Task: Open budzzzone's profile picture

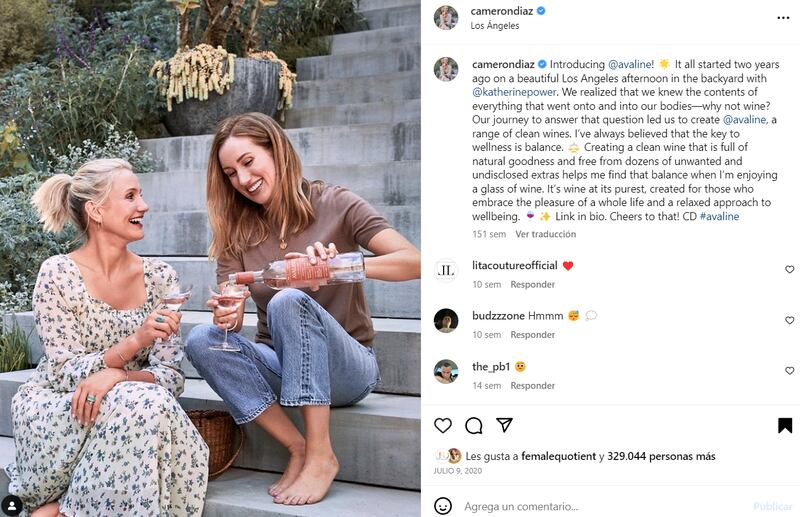Action: click(446, 320)
